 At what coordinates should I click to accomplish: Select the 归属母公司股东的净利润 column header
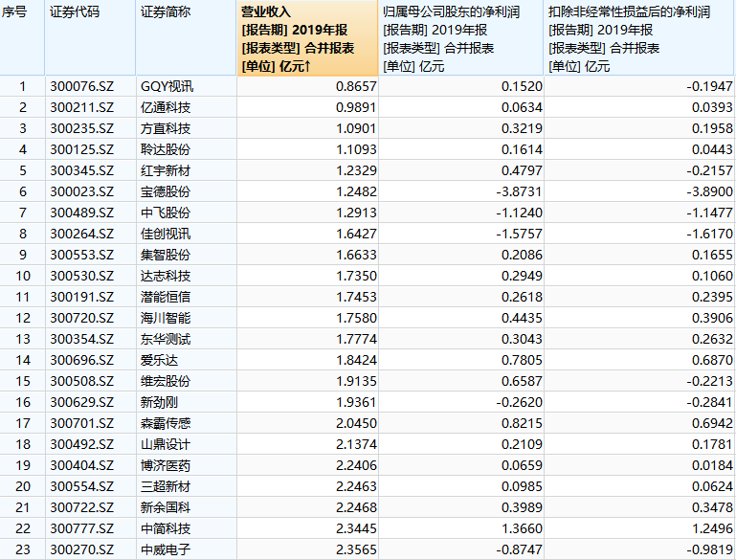coord(461,38)
